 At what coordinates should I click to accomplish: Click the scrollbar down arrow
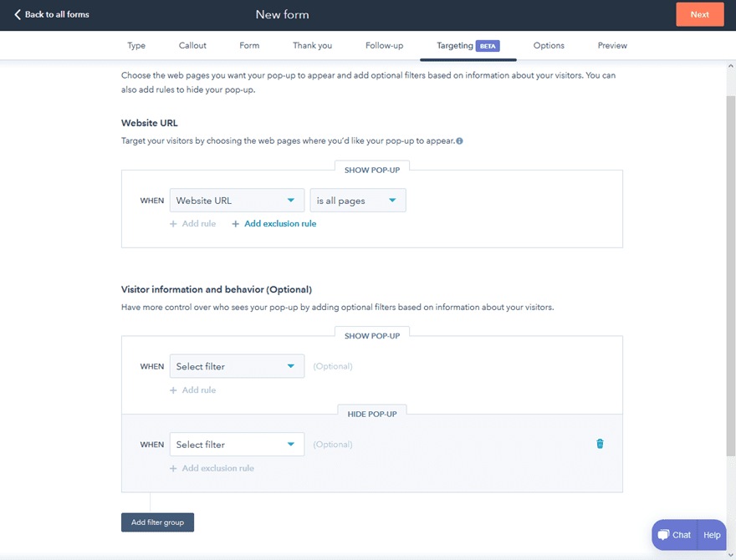point(730,555)
